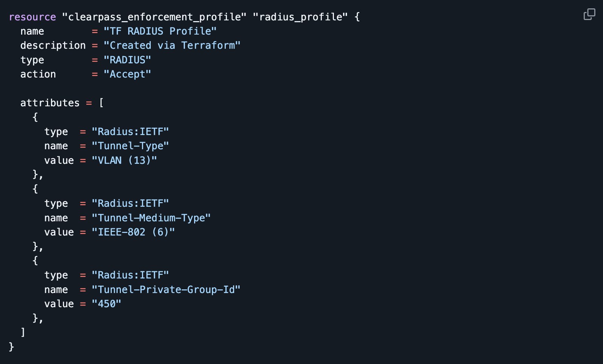Viewport: 603px width, 364px height.
Task: Click the last "Radius:IETF" type string
Action: tap(130, 275)
